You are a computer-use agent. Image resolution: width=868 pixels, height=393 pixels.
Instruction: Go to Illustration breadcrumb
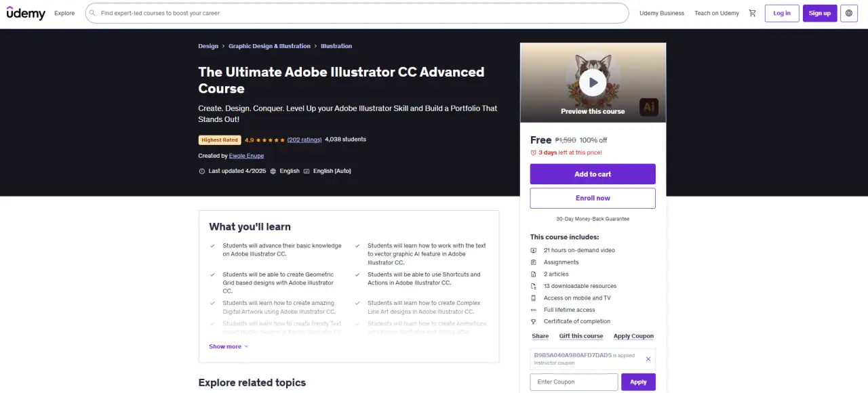pos(336,46)
